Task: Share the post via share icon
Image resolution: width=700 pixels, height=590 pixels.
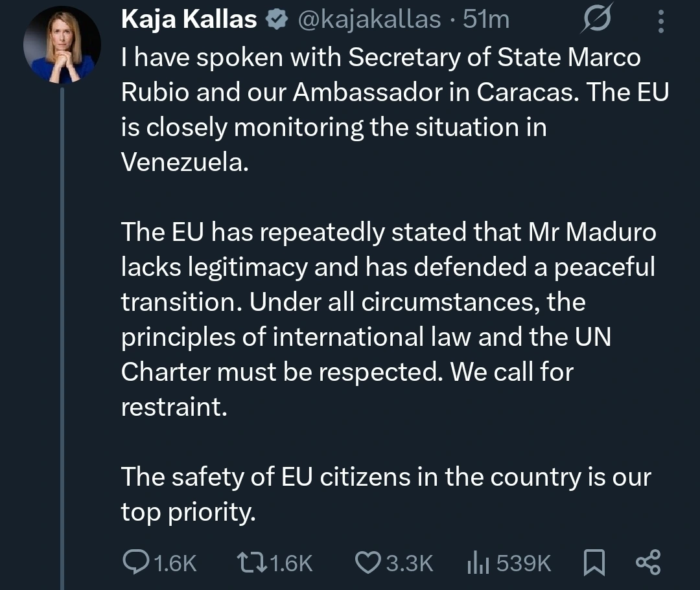Action: click(647, 562)
